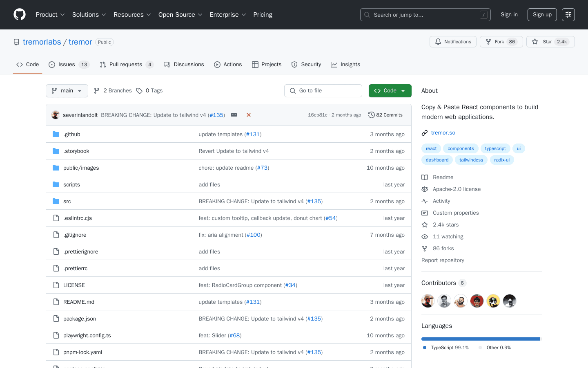Click the red failed-status X icon
This screenshot has width=588, height=368.
pyautogui.click(x=249, y=115)
